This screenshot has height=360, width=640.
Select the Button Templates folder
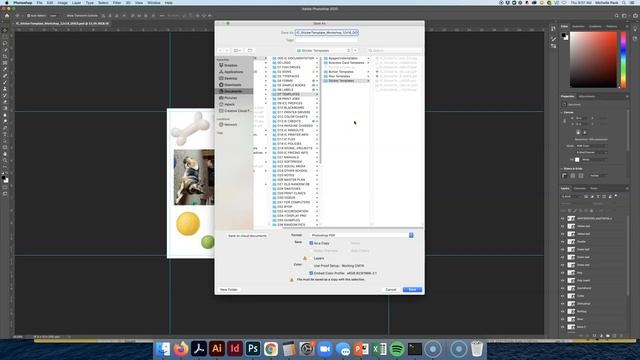pyautogui.click(x=346, y=72)
